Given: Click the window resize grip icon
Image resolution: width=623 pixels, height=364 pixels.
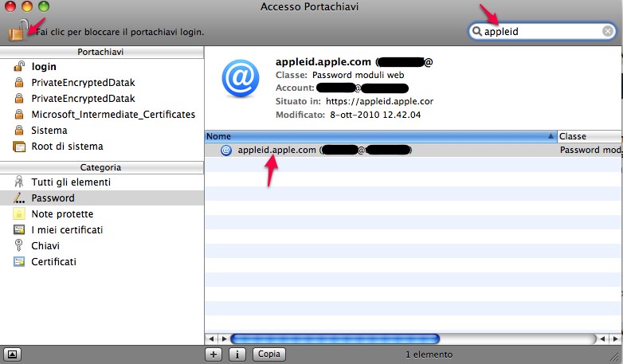Looking at the screenshot, I should pos(616,357).
